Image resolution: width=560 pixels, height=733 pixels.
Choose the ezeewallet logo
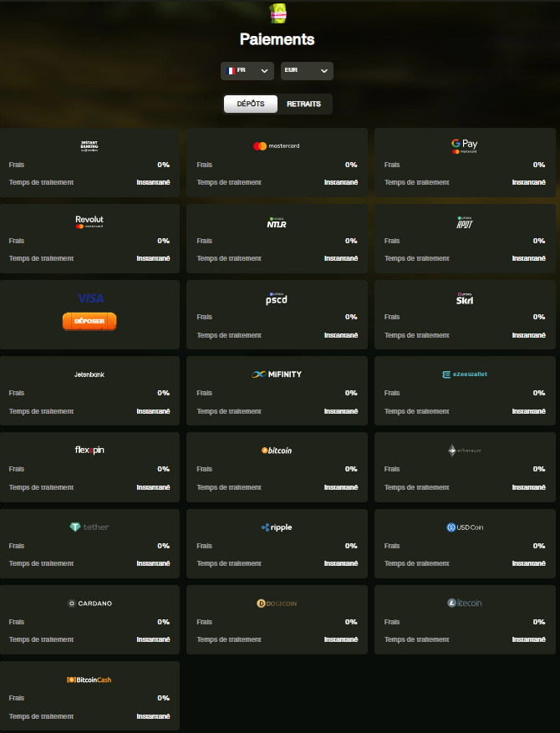464,374
